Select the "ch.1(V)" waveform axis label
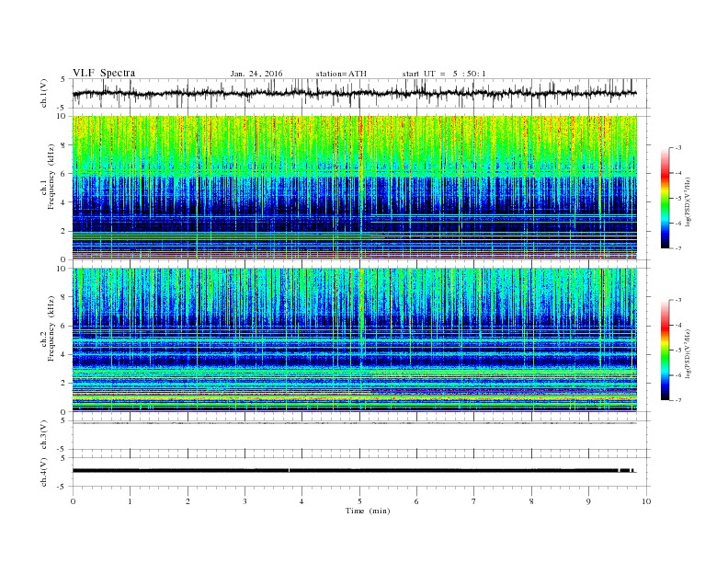Image resolution: width=728 pixels, height=563 pixels. tap(44, 93)
